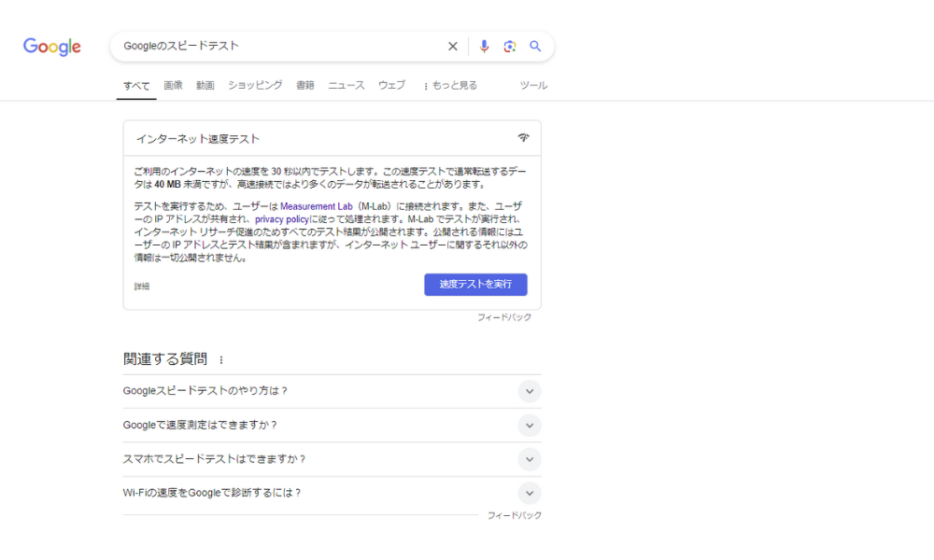Click the speed test gauge icon
The image size is (934, 560).
click(524, 138)
